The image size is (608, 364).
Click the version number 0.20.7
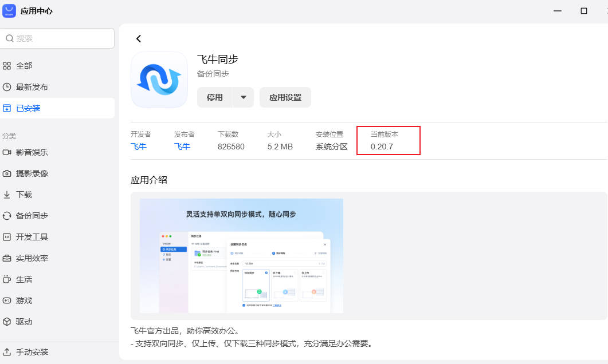pos(382,147)
